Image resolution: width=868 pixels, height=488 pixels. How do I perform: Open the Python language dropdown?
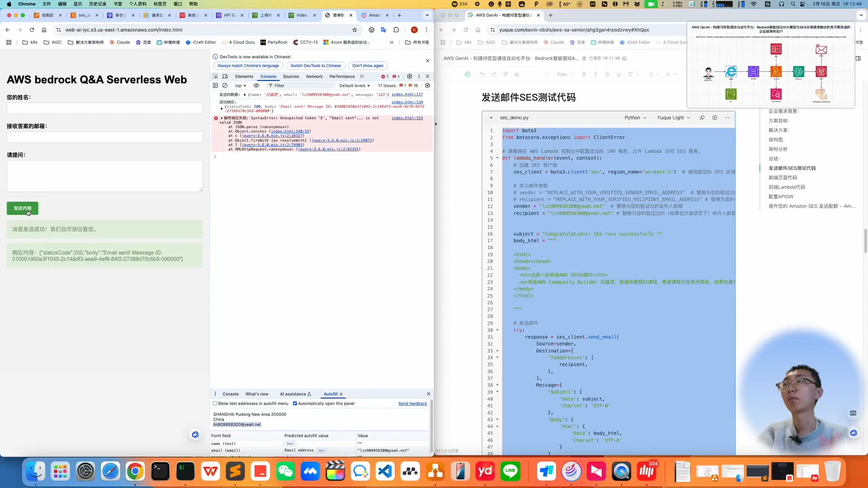coord(635,117)
